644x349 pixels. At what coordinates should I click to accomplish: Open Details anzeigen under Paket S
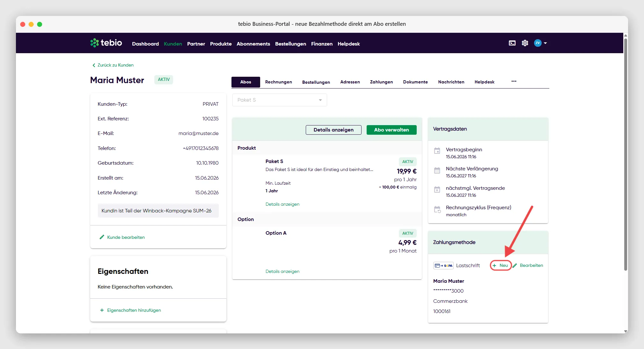[x=282, y=204]
